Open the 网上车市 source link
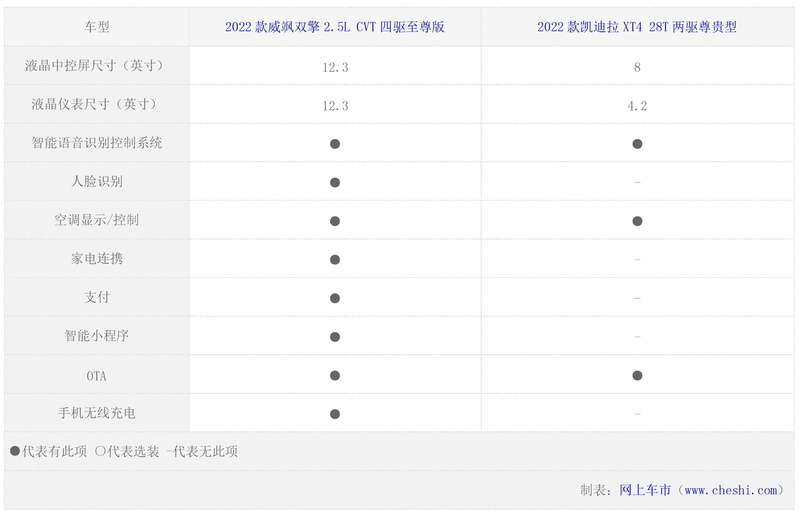The image size is (800, 517). click(x=645, y=490)
